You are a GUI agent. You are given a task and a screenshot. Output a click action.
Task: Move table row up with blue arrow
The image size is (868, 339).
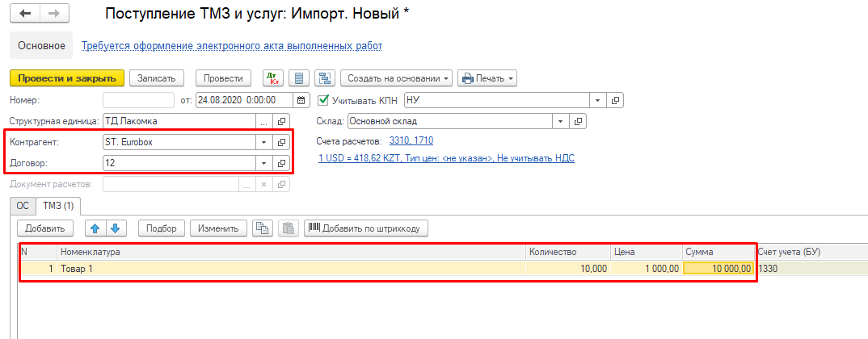[95, 228]
